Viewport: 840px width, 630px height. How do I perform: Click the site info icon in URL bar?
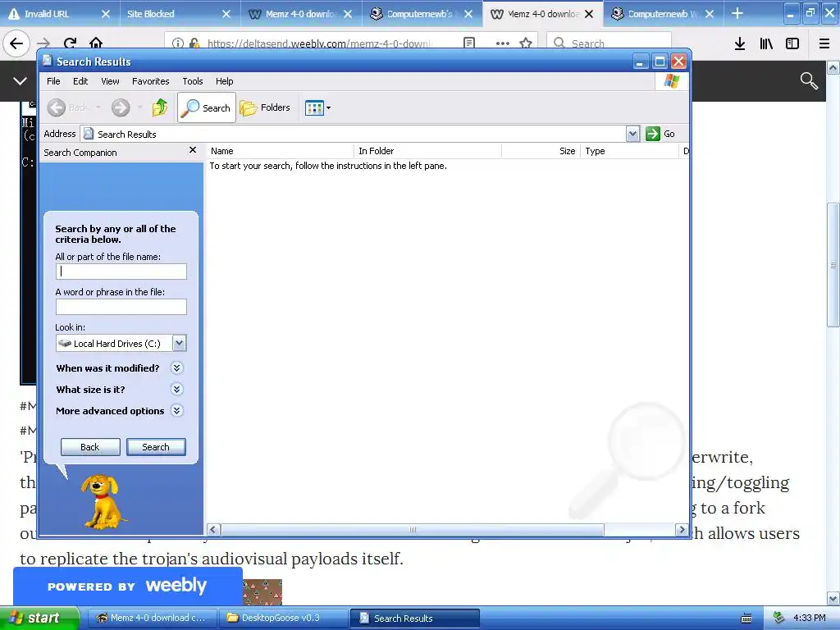coord(178,43)
